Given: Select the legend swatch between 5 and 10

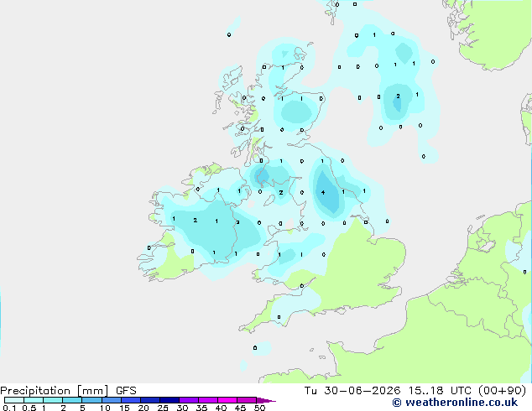Looking at the screenshot, I should coord(91,400).
